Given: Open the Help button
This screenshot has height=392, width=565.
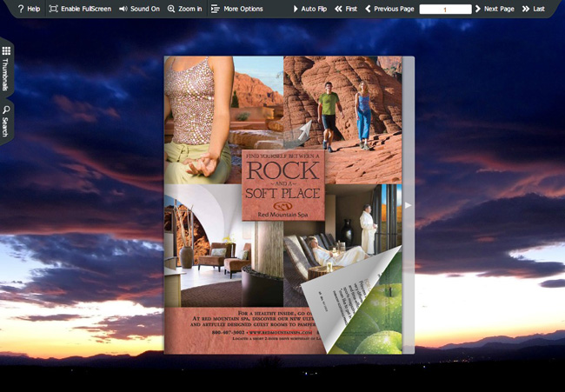Looking at the screenshot, I should click(x=29, y=9).
